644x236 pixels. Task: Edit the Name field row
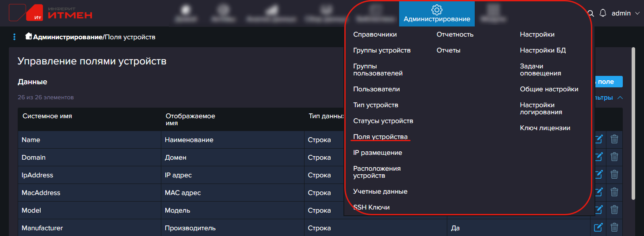[x=598, y=139]
